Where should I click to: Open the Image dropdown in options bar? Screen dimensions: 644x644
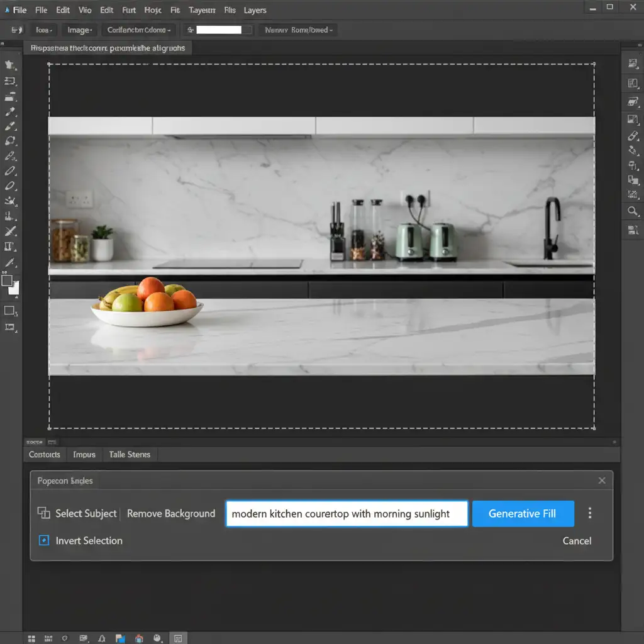[80, 30]
